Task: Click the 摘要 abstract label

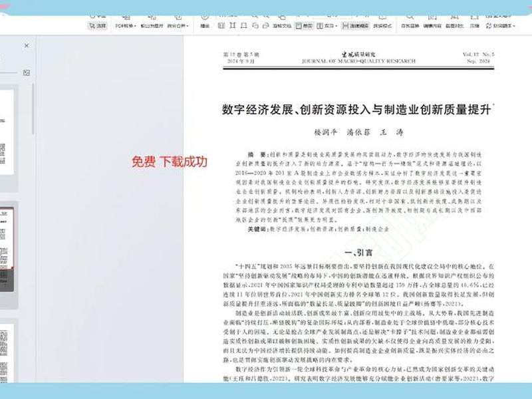Action: pyautogui.click(x=257, y=155)
